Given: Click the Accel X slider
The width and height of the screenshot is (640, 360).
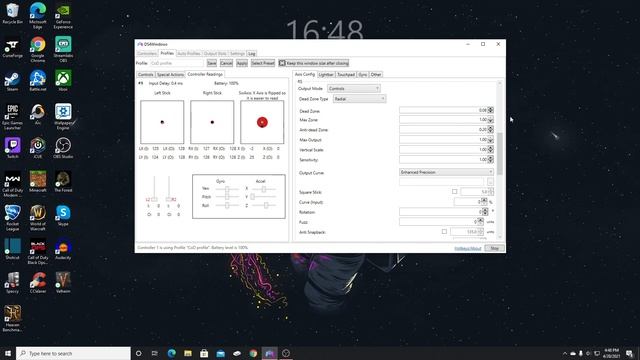Looking at the screenshot, I should pyautogui.click(x=264, y=189).
